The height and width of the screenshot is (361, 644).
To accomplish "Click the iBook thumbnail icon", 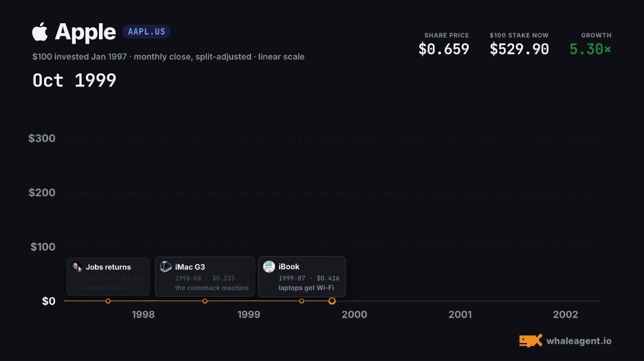I will (269, 267).
